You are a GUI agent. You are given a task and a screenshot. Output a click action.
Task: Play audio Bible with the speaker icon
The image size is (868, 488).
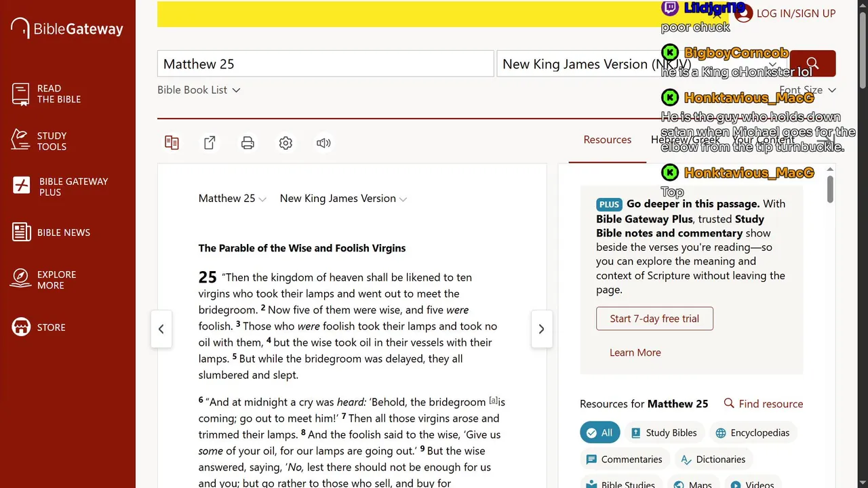[x=323, y=142]
